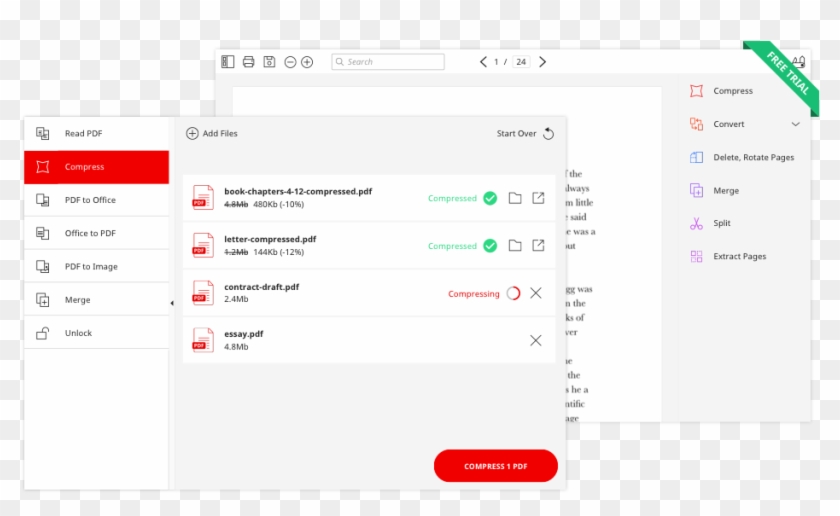Click the save icon in viewer toolbar
Viewport: 840px width, 516px height.
[269, 62]
